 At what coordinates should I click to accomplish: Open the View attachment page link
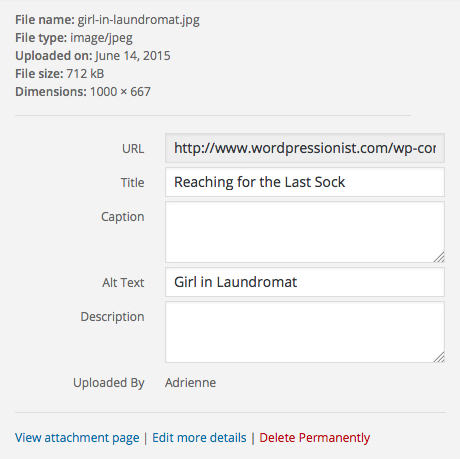pos(77,438)
